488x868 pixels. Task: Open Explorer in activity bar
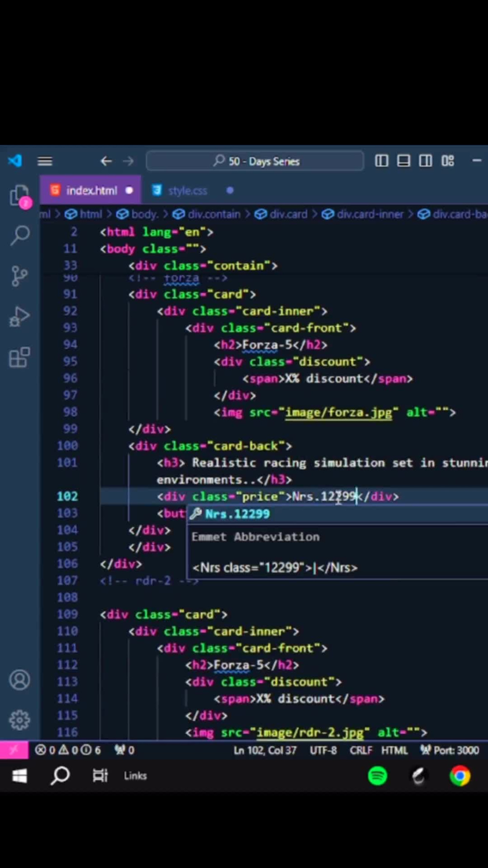point(20,196)
